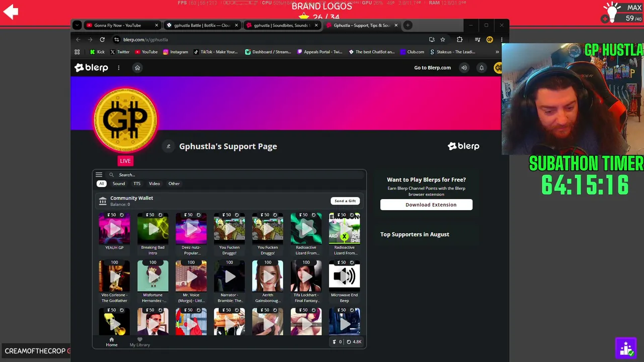Select the TTS filter chip
Viewport: 644px width, 362px height.
pyautogui.click(x=137, y=184)
